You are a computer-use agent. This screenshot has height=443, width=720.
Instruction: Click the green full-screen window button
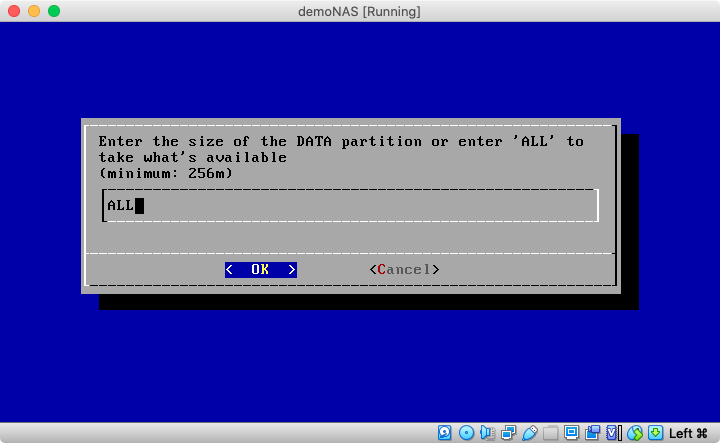pyautogui.click(x=54, y=11)
